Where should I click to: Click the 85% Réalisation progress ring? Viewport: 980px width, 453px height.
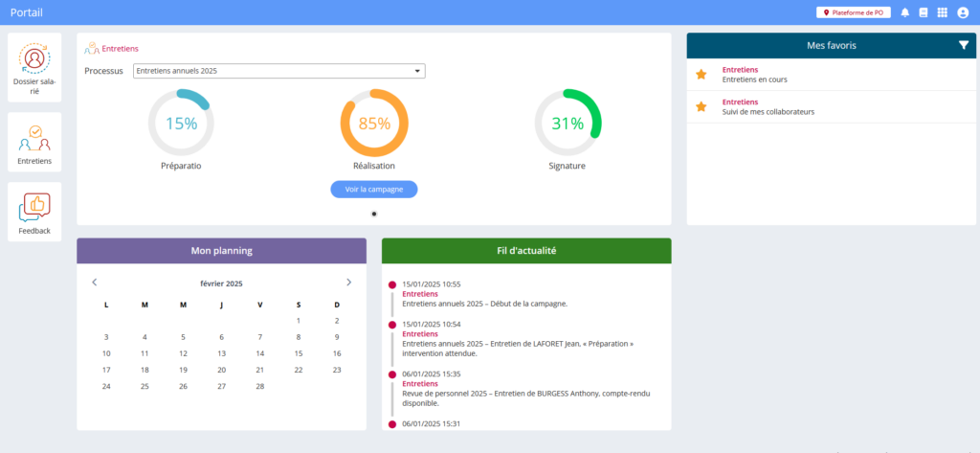coord(374,123)
